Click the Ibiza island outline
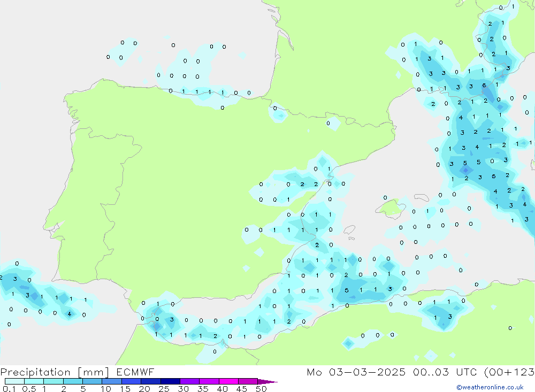The height and width of the screenshot is (392, 535). 349,230
